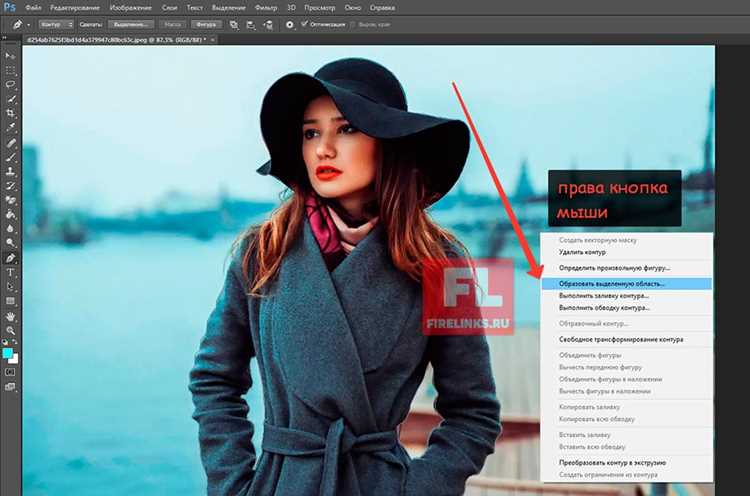
Task: Select the Clone Stamp tool
Action: (x=10, y=171)
